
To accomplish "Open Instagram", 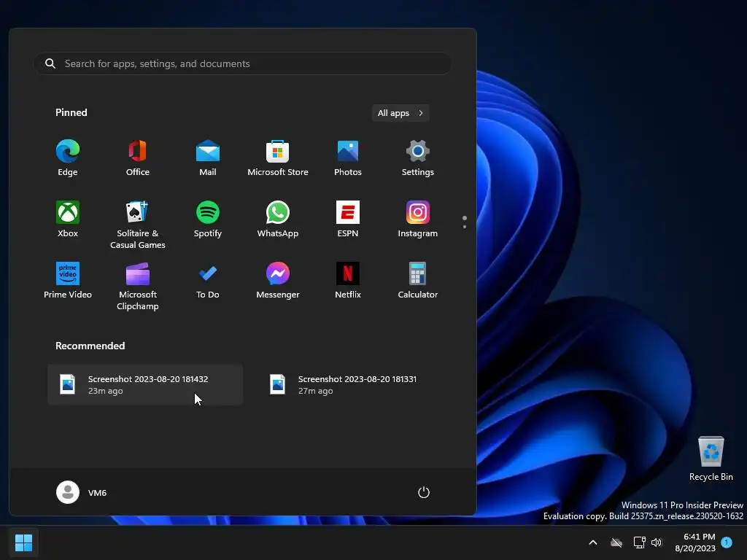I will click(x=418, y=219).
